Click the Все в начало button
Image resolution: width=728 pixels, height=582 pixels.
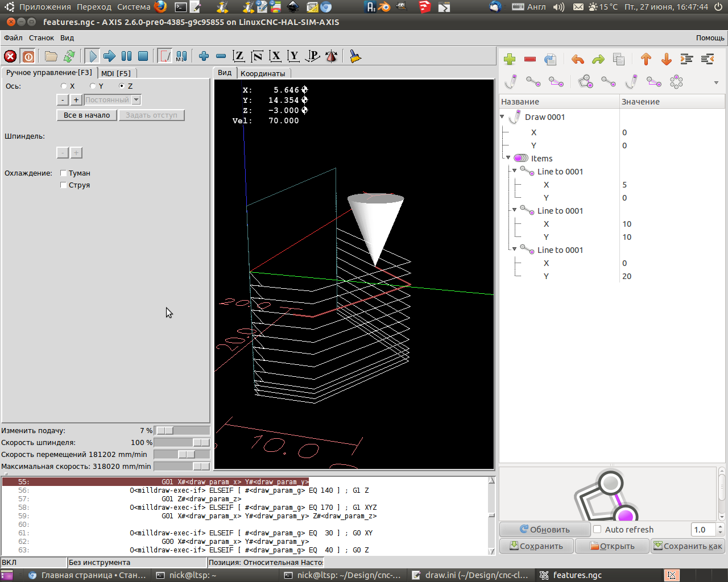[x=86, y=115]
